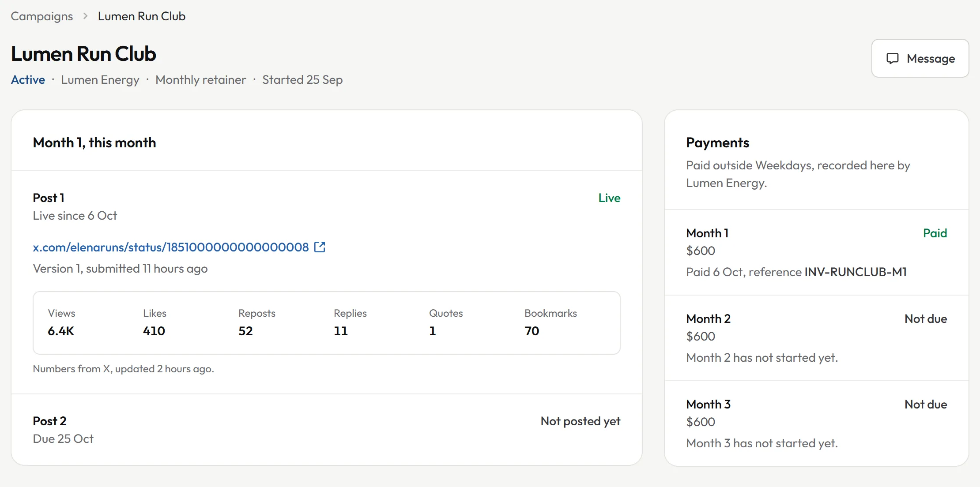
Task: Click the Not posted yet status
Action: tap(580, 421)
